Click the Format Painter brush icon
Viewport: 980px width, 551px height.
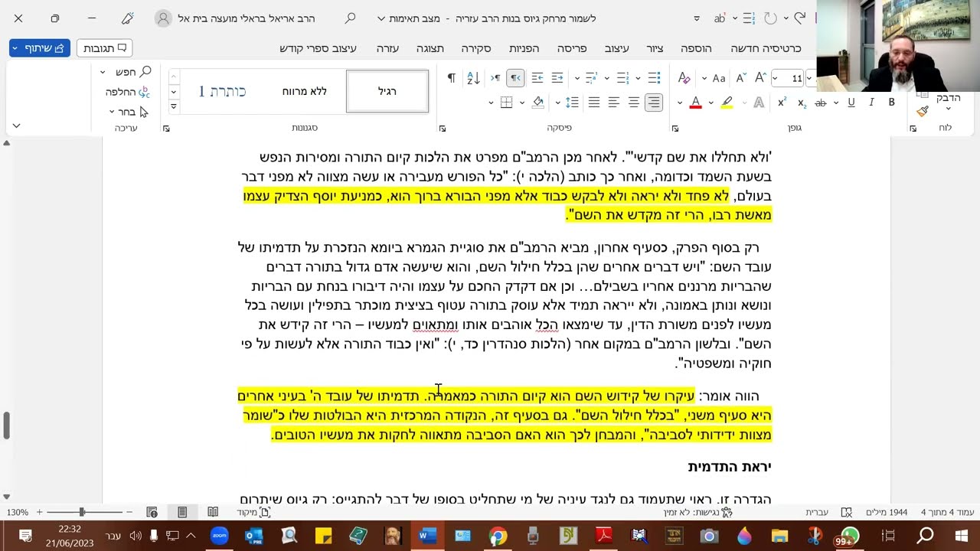tap(923, 111)
